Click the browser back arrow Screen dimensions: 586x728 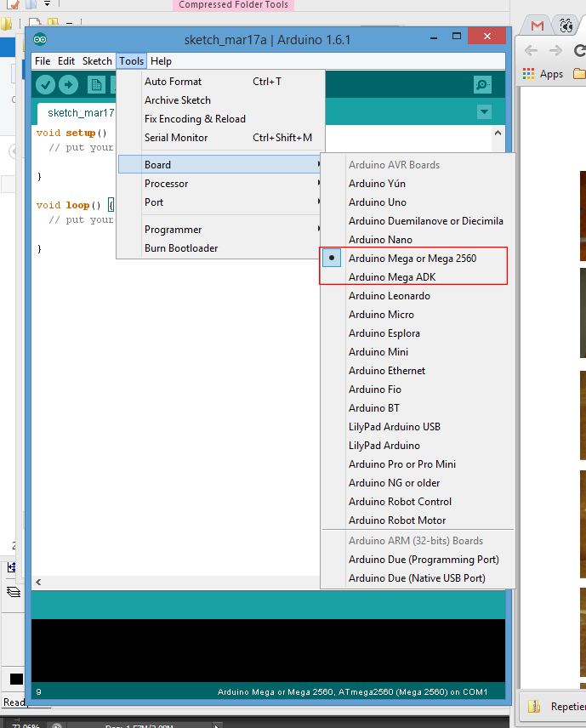[x=532, y=50]
